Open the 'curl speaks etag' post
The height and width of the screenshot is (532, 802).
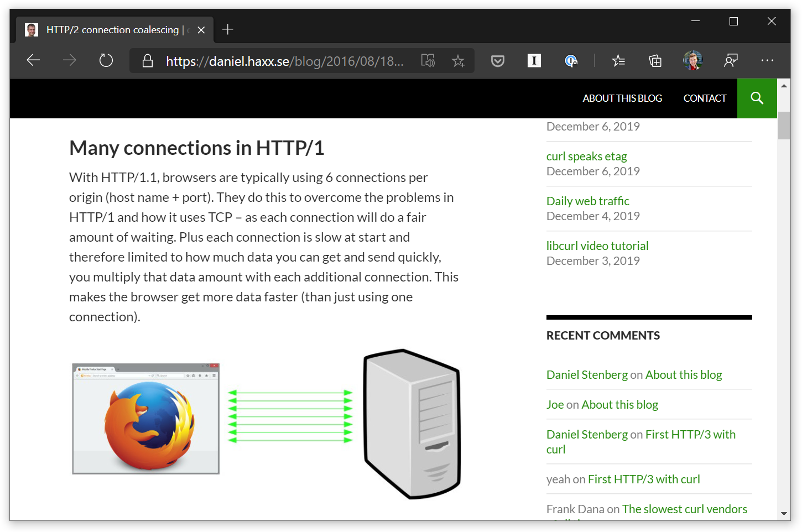pos(586,157)
